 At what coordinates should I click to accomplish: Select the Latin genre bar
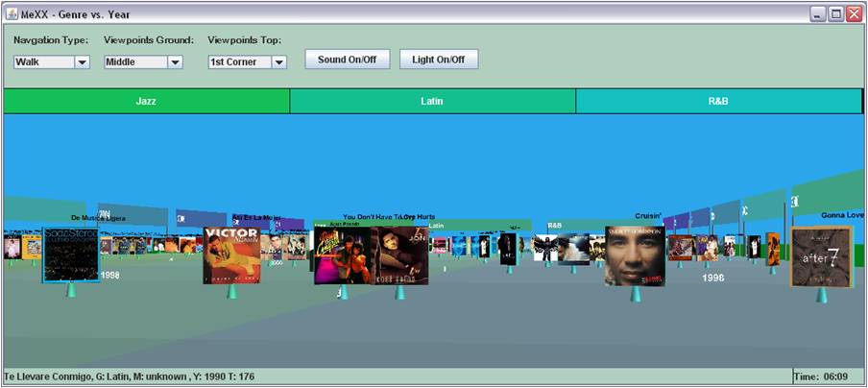tap(432, 101)
